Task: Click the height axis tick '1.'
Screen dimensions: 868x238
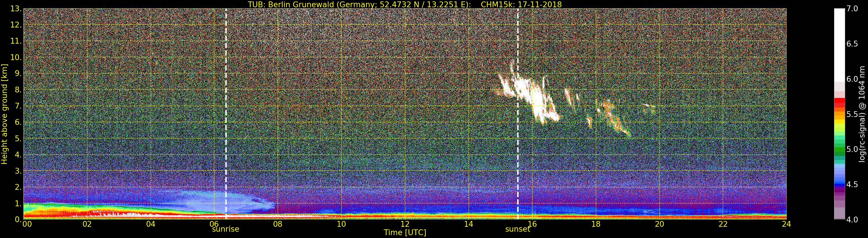Action: (18, 203)
